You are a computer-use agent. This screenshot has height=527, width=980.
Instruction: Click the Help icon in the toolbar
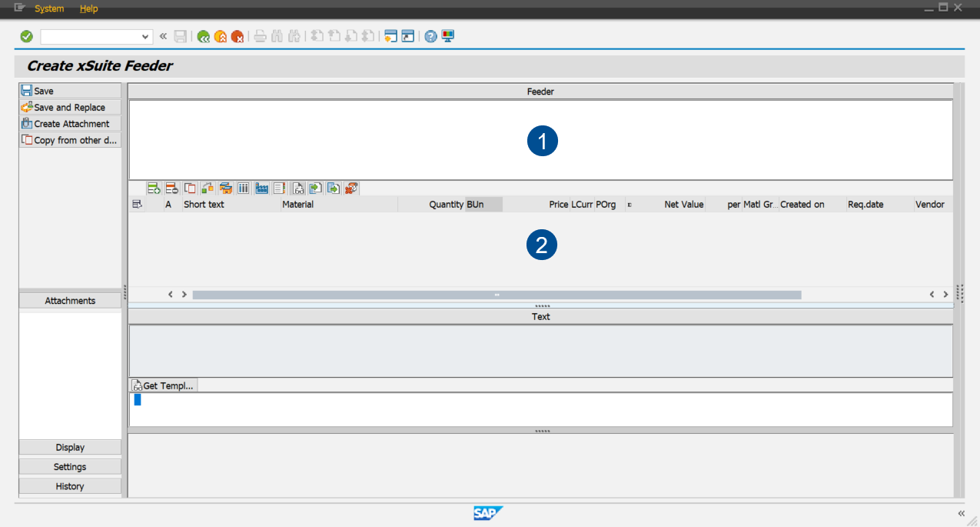click(x=430, y=36)
